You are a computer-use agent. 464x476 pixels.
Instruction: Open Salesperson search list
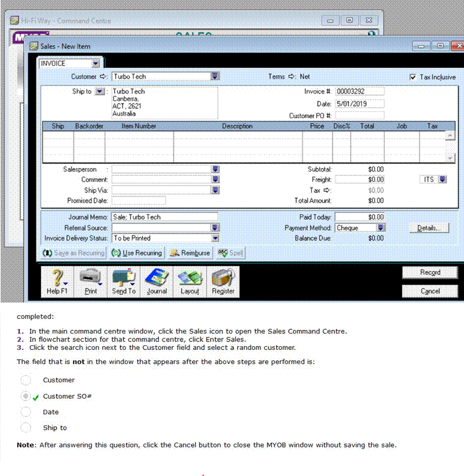tap(215, 169)
